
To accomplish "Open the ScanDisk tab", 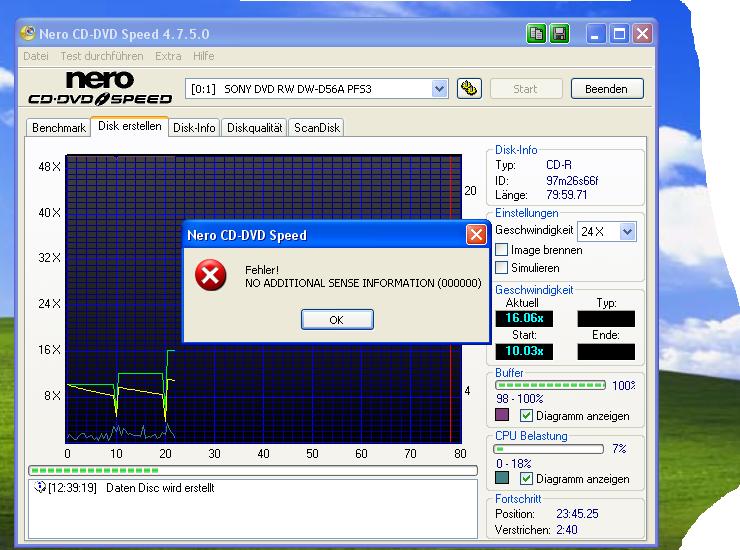I will pos(317,127).
